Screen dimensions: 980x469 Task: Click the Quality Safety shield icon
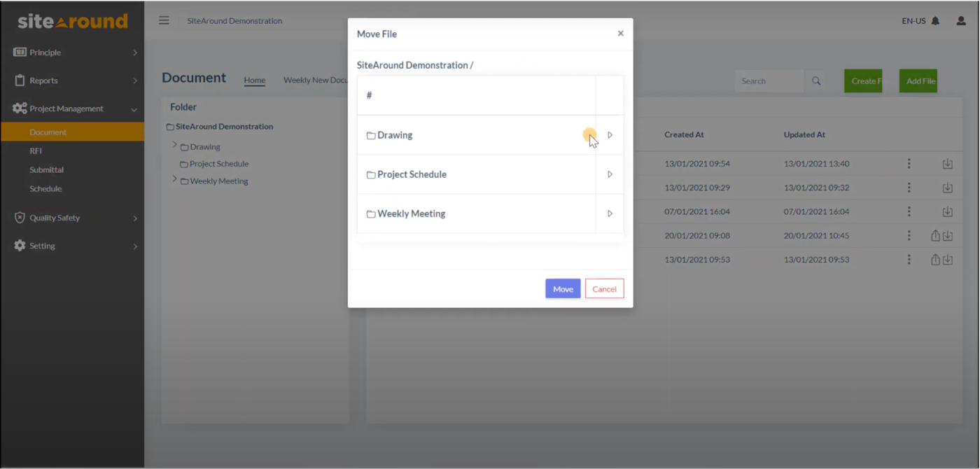click(x=19, y=218)
